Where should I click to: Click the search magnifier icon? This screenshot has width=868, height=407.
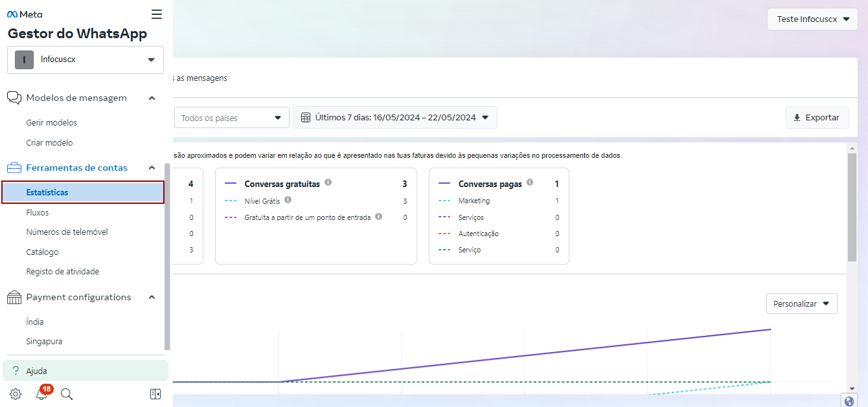67,394
